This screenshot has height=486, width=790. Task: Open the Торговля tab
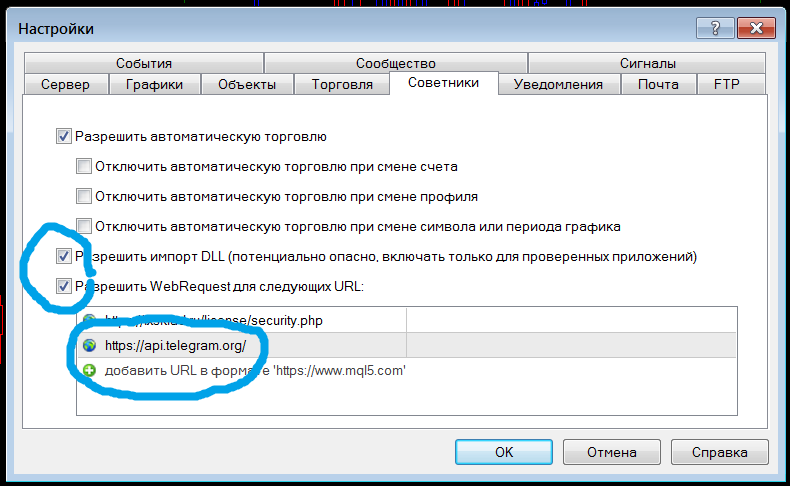pyautogui.click(x=342, y=84)
